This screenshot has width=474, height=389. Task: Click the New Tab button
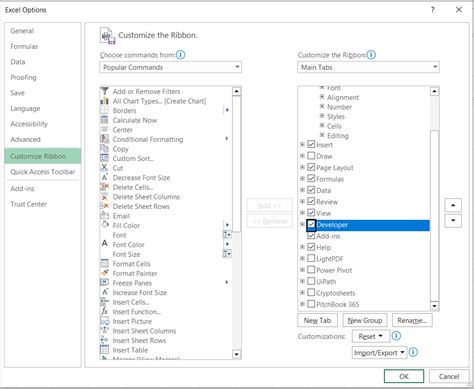[317, 320]
